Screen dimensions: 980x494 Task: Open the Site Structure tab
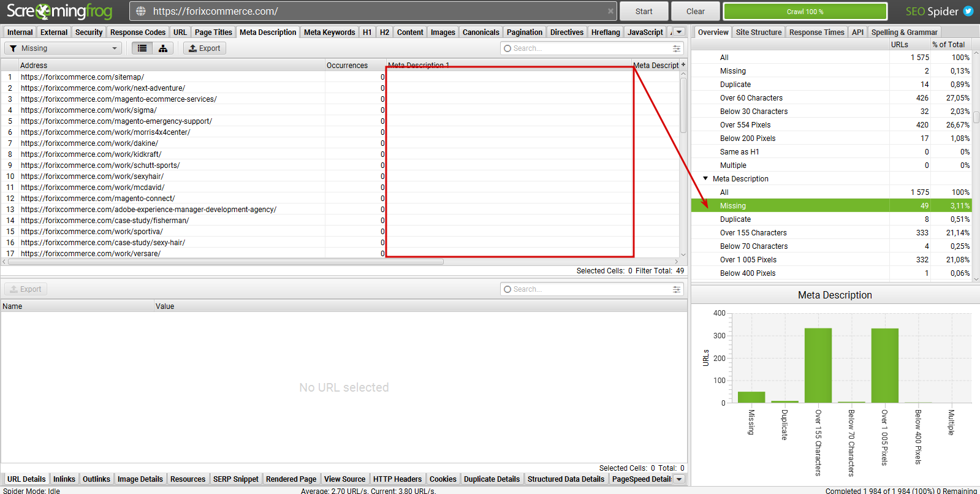[x=758, y=32]
